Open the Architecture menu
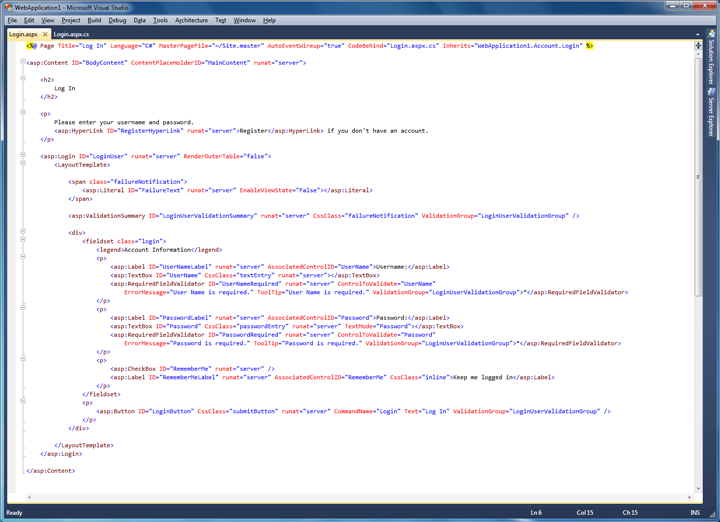The image size is (720, 522). tap(191, 20)
